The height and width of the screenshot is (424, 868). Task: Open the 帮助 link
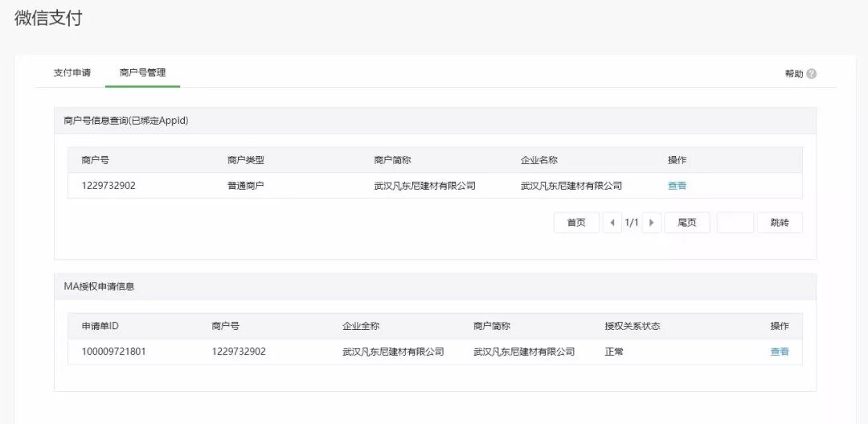click(x=794, y=74)
